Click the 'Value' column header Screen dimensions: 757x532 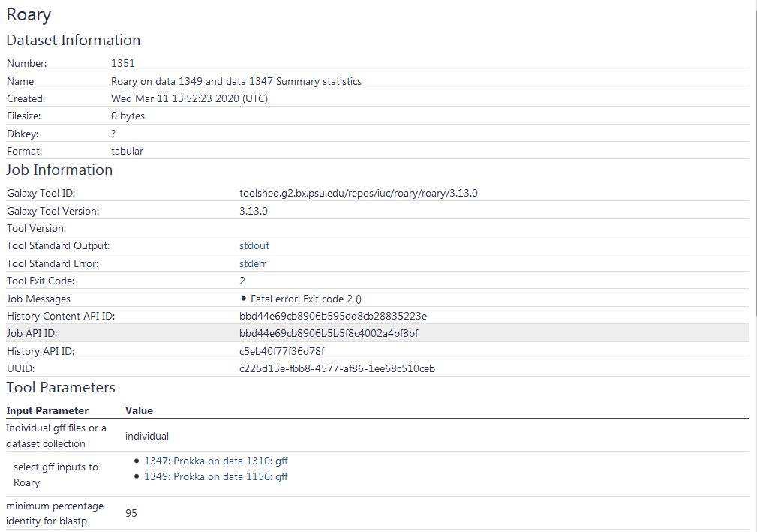(139, 411)
